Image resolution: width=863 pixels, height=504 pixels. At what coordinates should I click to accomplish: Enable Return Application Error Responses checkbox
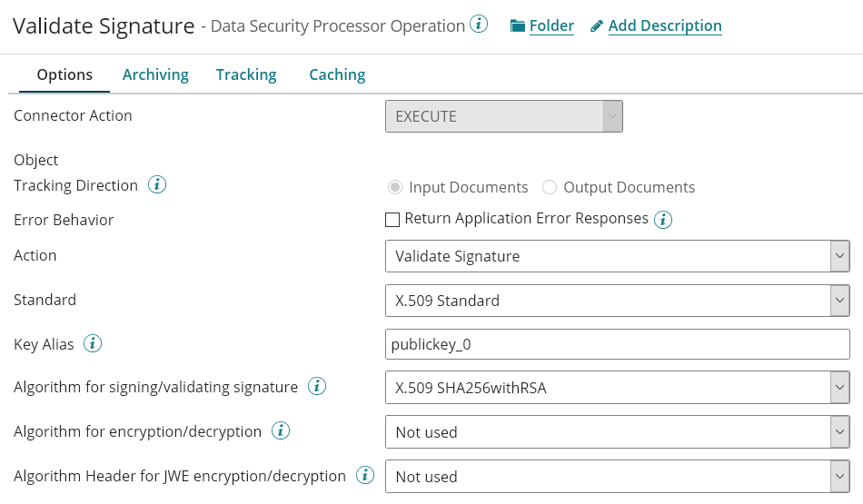pyautogui.click(x=392, y=219)
